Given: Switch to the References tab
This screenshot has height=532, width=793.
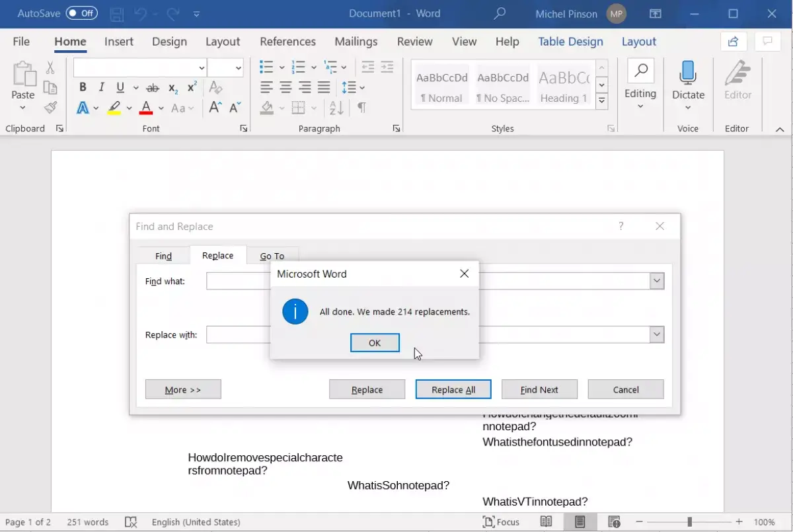Looking at the screenshot, I should tap(287, 42).
